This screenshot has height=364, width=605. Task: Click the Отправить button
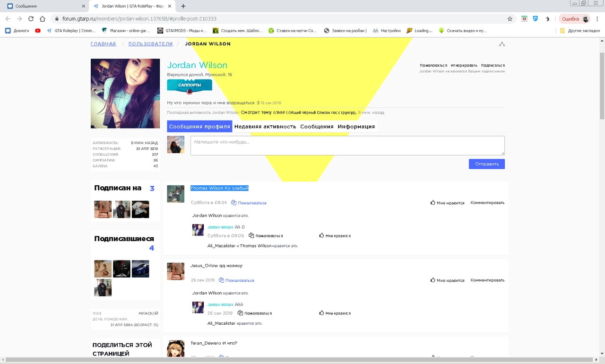(x=487, y=164)
